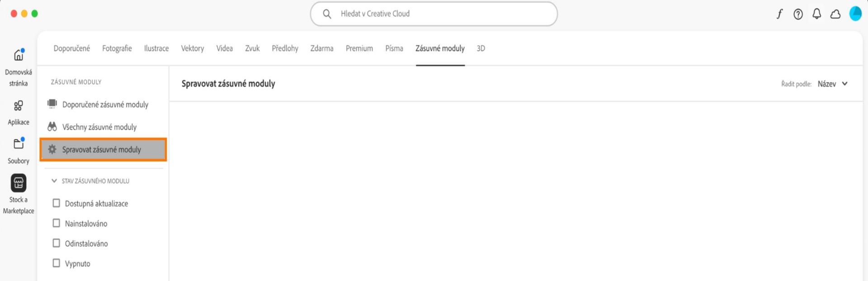The height and width of the screenshot is (281, 868).
Task: Enable the Dostupná aktualizace filter checkbox
Action: click(56, 203)
